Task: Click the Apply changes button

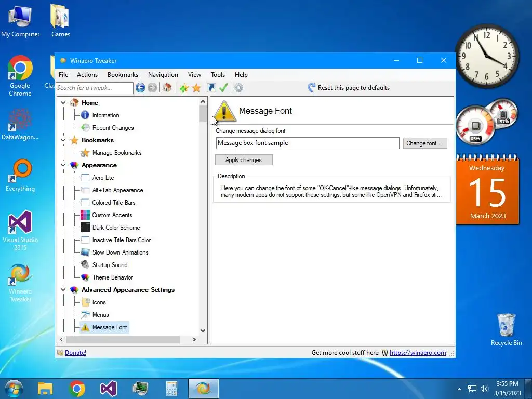Action: point(244,160)
